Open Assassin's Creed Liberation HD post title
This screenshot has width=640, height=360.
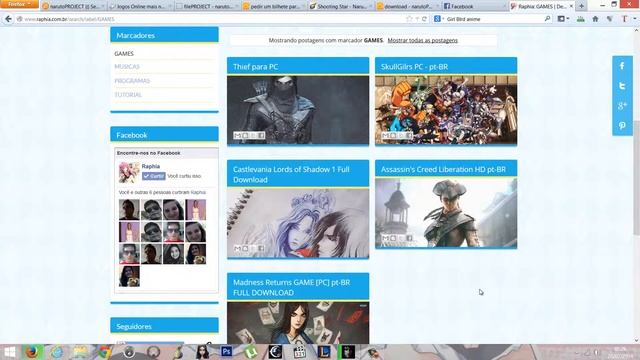pos(443,169)
